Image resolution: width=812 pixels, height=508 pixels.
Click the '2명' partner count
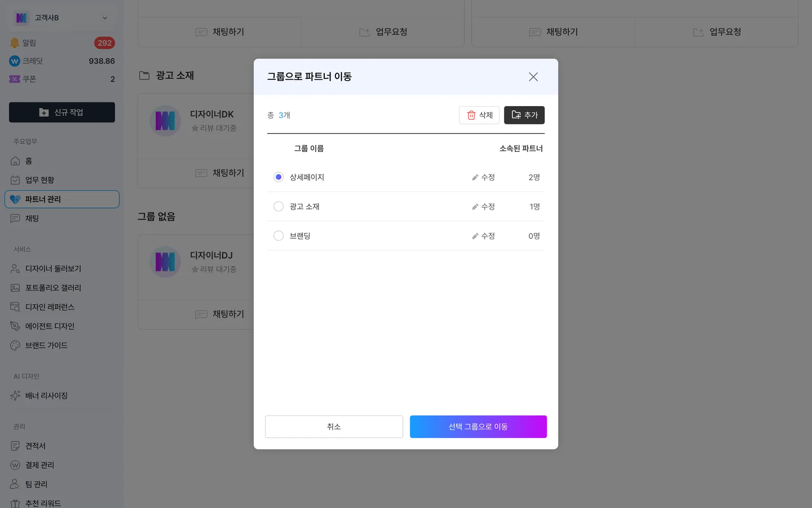tap(534, 177)
